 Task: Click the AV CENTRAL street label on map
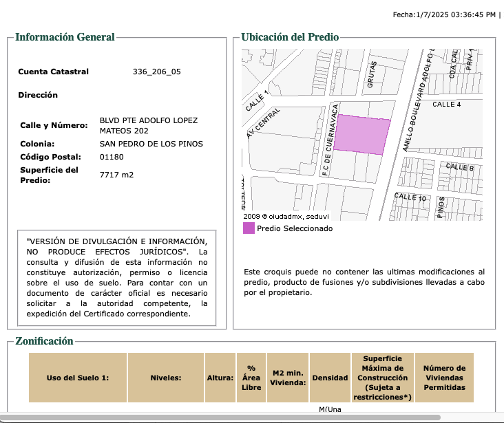pyautogui.click(x=263, y=123)
